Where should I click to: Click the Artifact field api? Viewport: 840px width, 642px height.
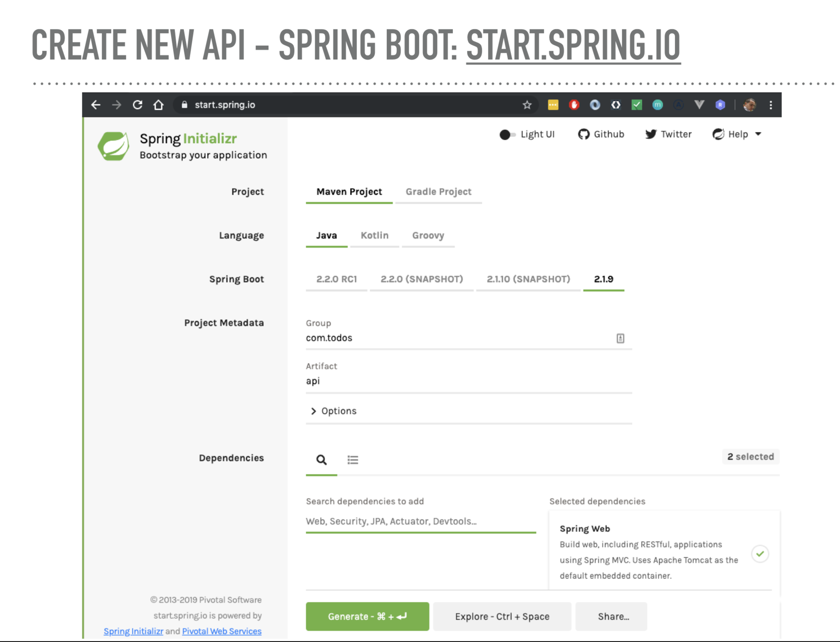469,381
